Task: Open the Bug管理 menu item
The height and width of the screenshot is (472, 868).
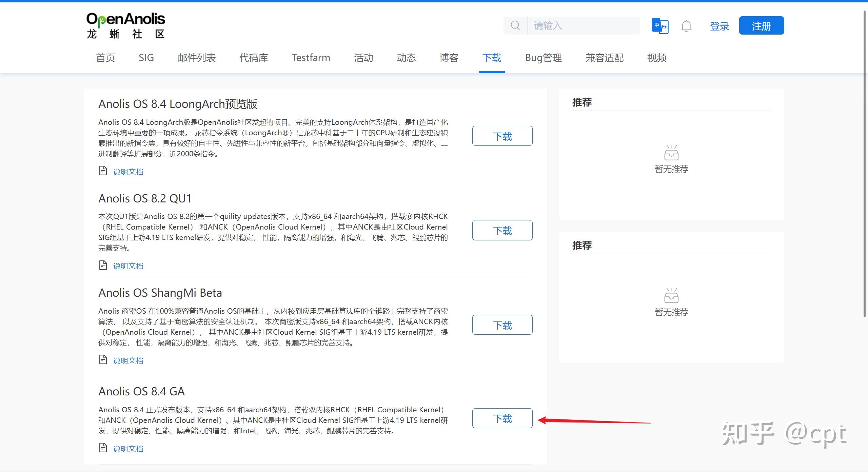Action: point(543,58)
